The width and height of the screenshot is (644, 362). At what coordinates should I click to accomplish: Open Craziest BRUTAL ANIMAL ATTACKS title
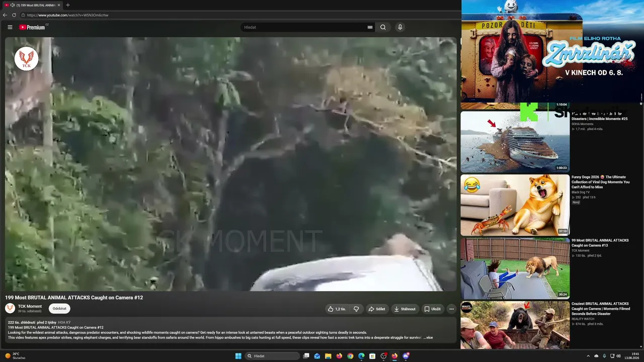(600, 309)
